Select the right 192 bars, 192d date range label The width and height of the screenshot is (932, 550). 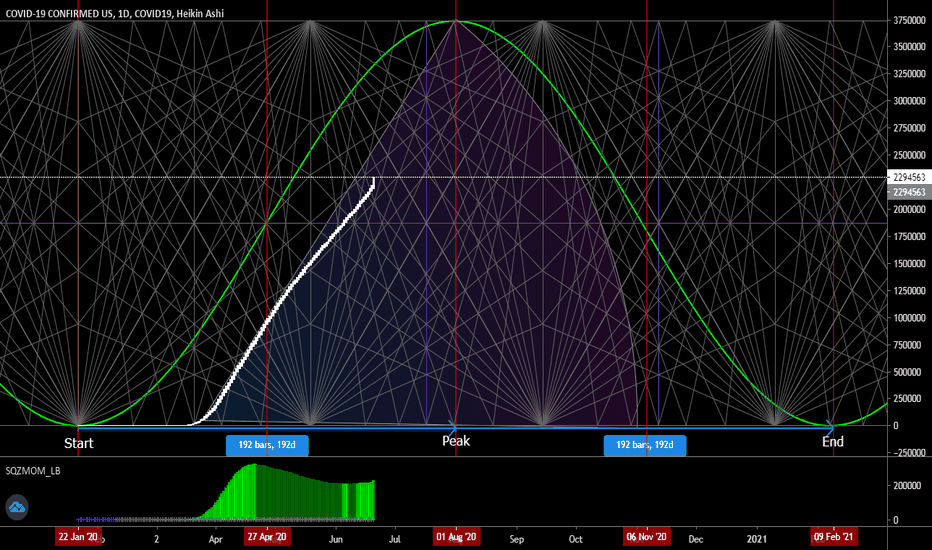coord(645,445)
